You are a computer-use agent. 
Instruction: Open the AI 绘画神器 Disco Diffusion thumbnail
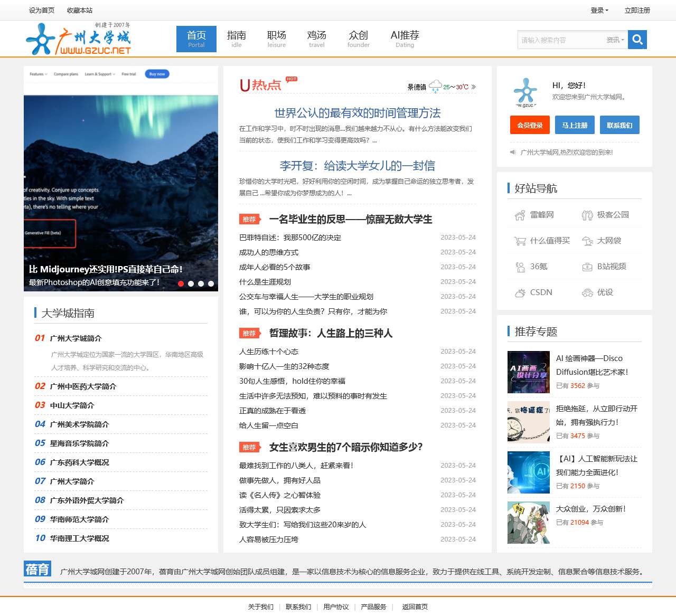528,372
